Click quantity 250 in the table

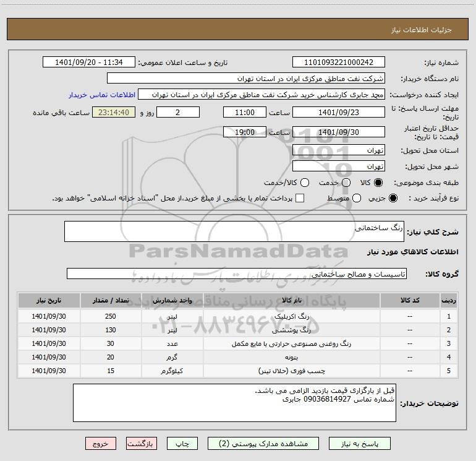point(111,316)
